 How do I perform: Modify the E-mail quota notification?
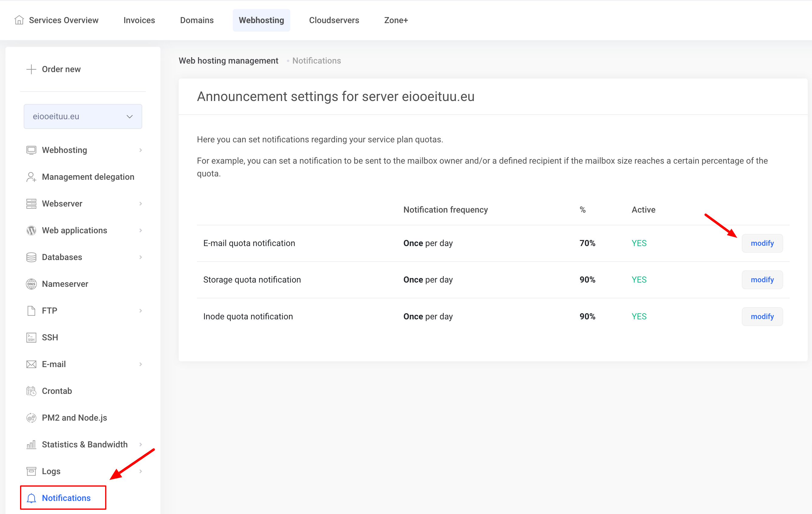tap(762, 243)
